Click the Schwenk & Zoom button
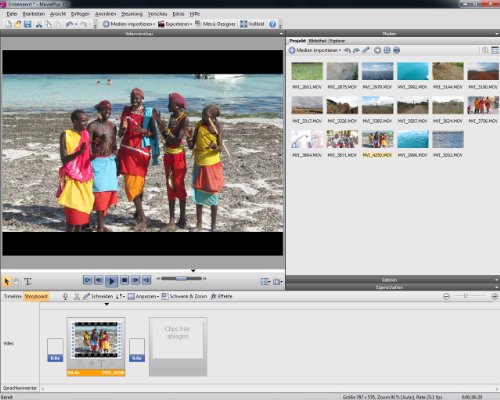Viewport: 500px width, 400px height. click(x=184, y=296)
